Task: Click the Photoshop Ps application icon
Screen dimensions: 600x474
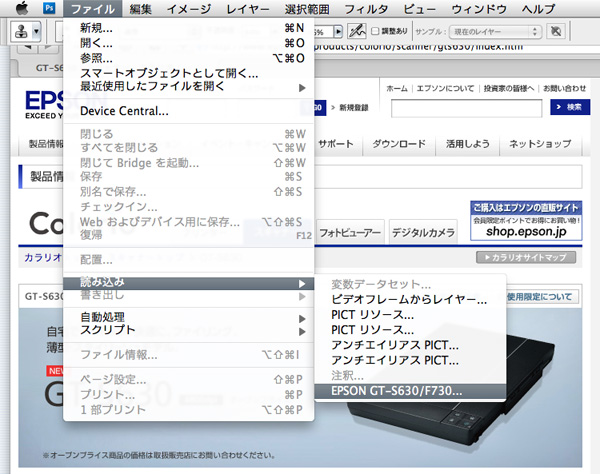Action: [x=49, y=8]
